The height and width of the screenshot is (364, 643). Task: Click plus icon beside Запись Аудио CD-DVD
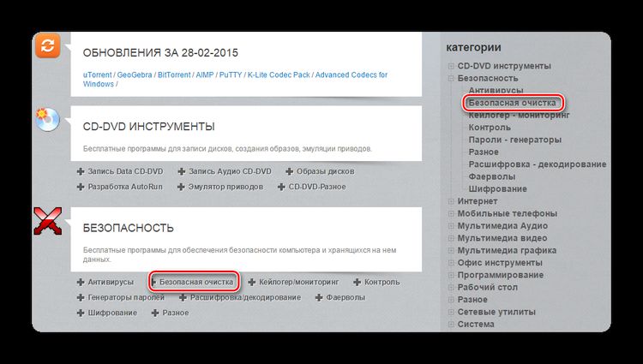tap(182, 171)
